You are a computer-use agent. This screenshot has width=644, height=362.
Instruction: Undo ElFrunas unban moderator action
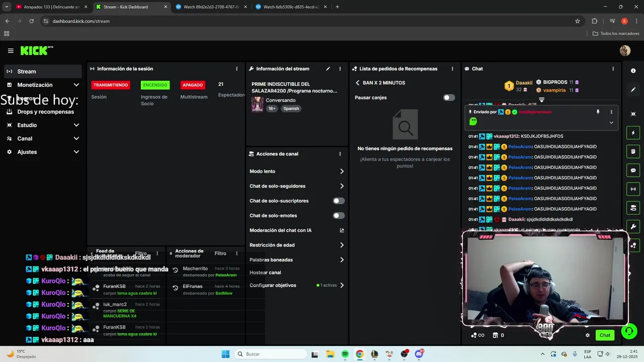click(x=175, y=288)
